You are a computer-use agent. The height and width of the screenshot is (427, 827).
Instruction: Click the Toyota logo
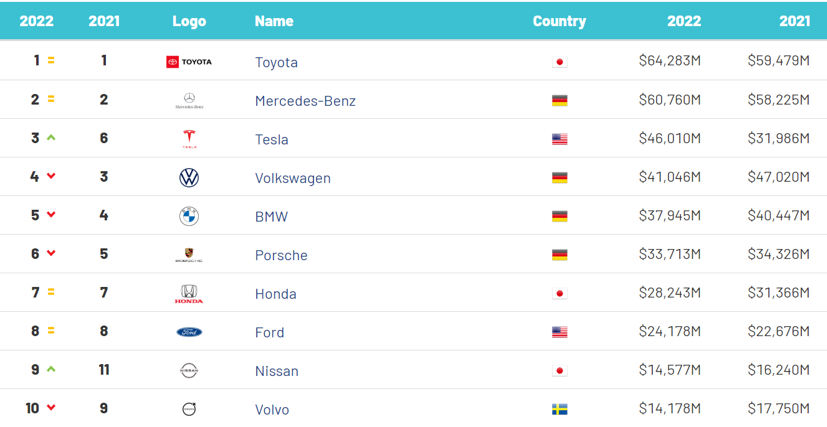(x=188, y=62)
